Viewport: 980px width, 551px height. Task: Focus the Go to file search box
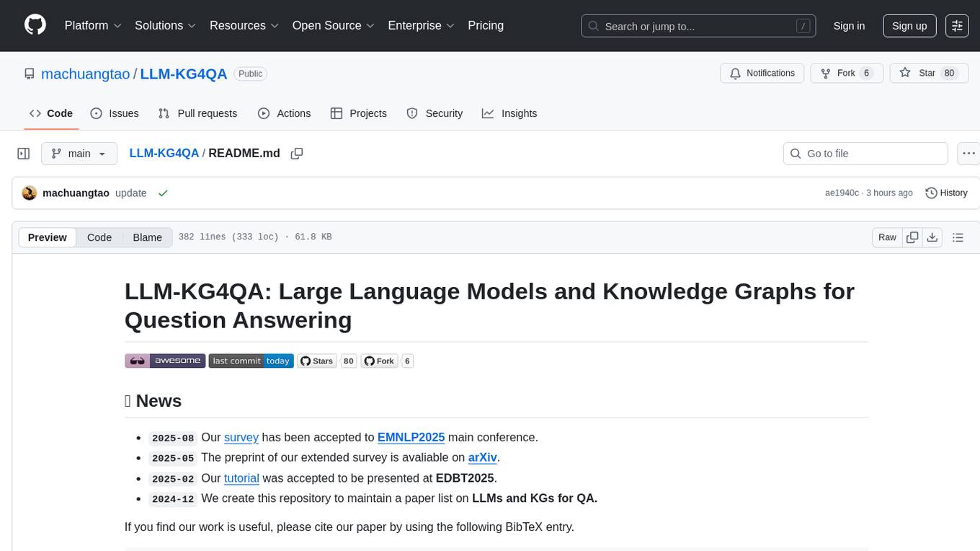865,154
